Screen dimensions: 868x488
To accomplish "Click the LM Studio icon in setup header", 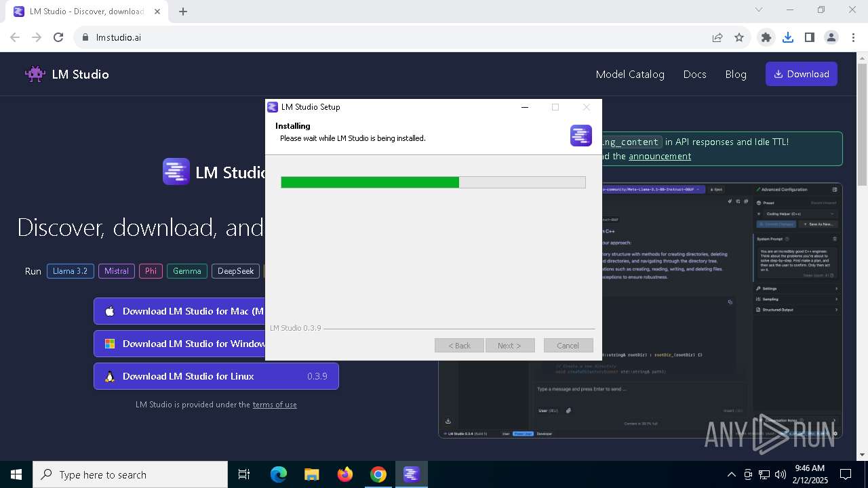I will 581,136.
